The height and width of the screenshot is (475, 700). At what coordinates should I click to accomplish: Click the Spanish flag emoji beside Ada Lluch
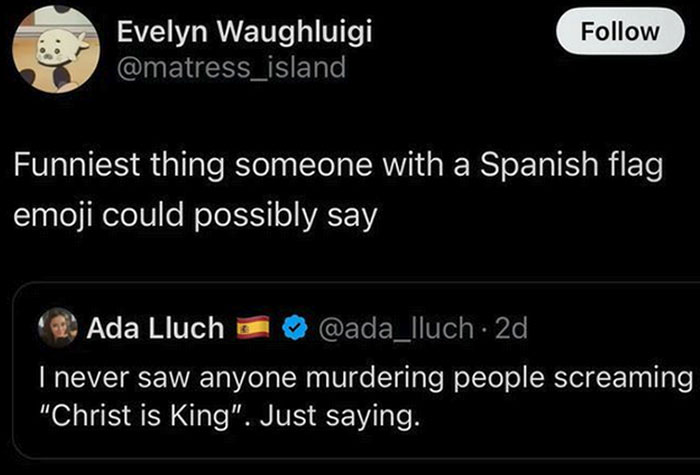coord(251,327)
